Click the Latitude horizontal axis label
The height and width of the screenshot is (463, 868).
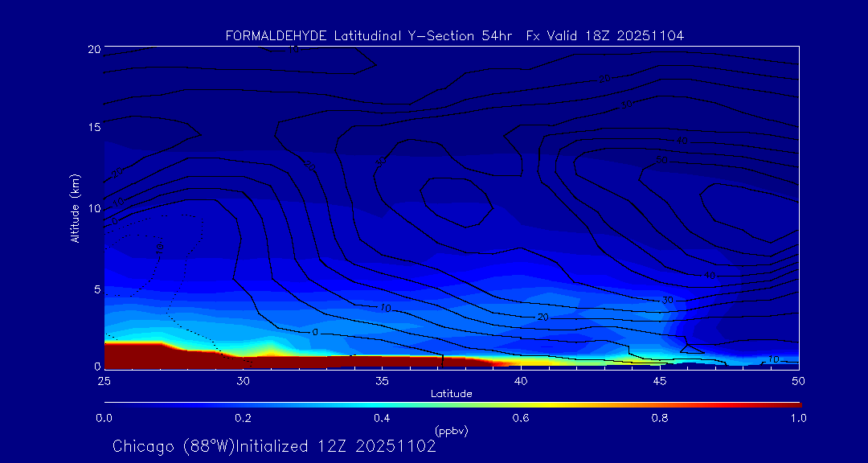pos(451,393)
